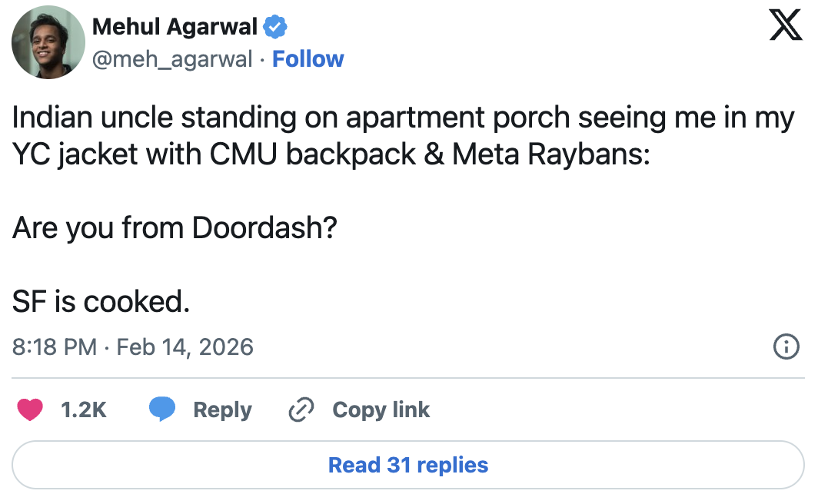Open Read 31 replies button

point(408,465)
